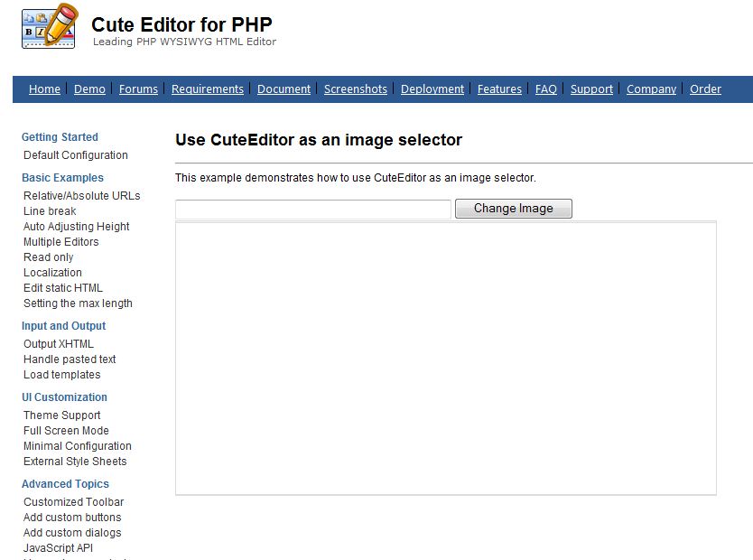Click the Order link in navigation bar
Viewport: 753px width, 560px height.
coord(705,89)
